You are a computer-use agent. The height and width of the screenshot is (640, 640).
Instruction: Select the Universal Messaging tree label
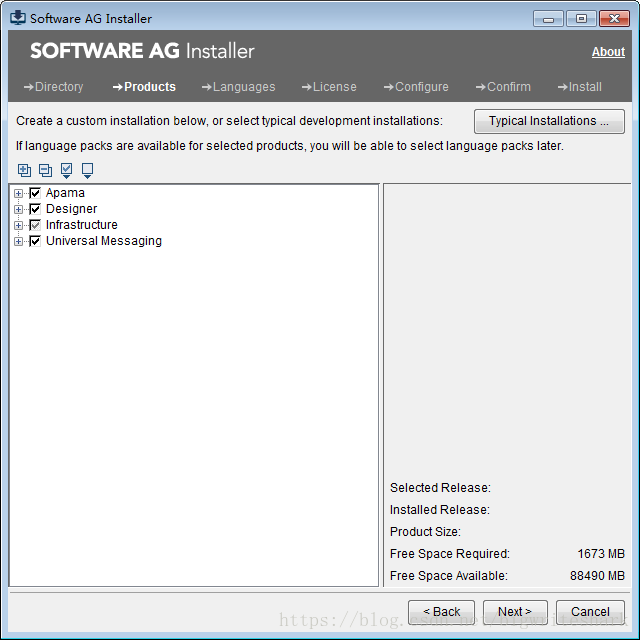tap(104, 241)
